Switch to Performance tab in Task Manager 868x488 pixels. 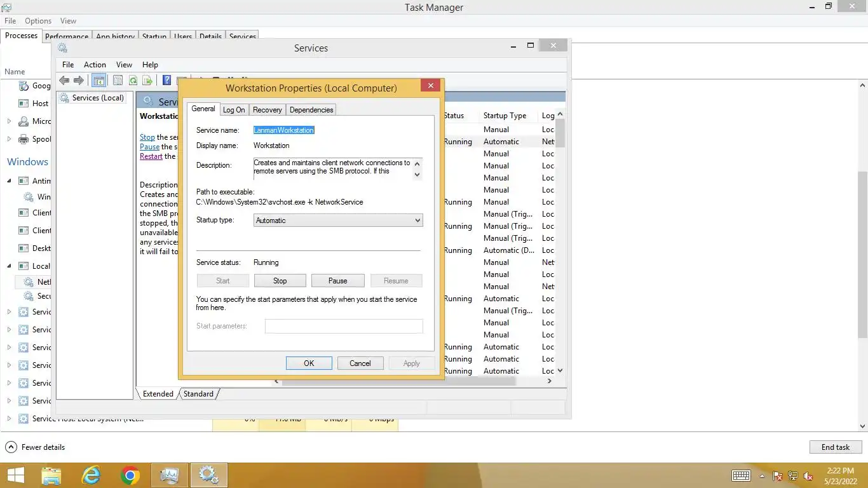[67, 36]
